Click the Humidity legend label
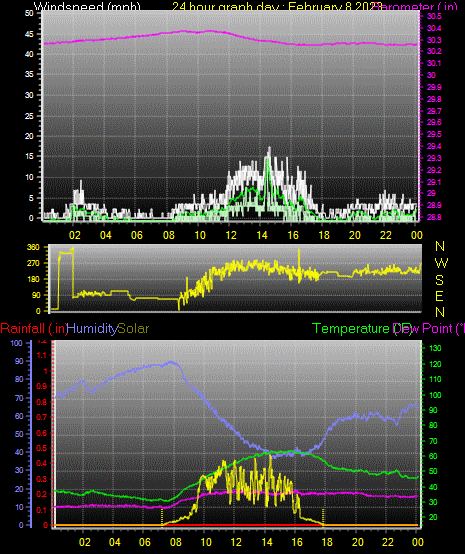The width and height of the screenshot is (465, 554). coord(92,329)
